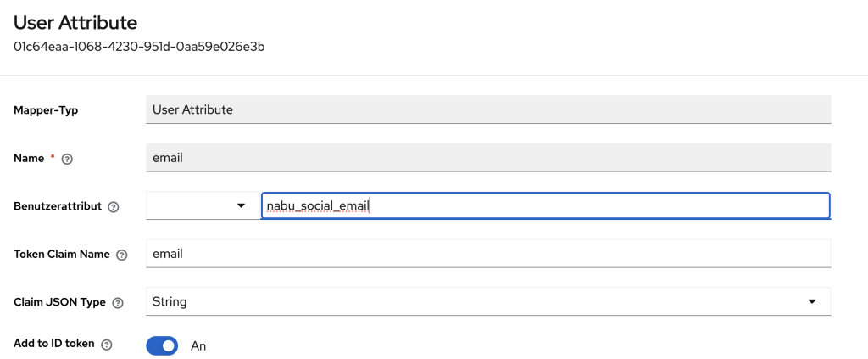The width and height of the screenshot is (868, 359).
Task: Click the nabu_social_email text field
Action: click(x=545, y=205)
